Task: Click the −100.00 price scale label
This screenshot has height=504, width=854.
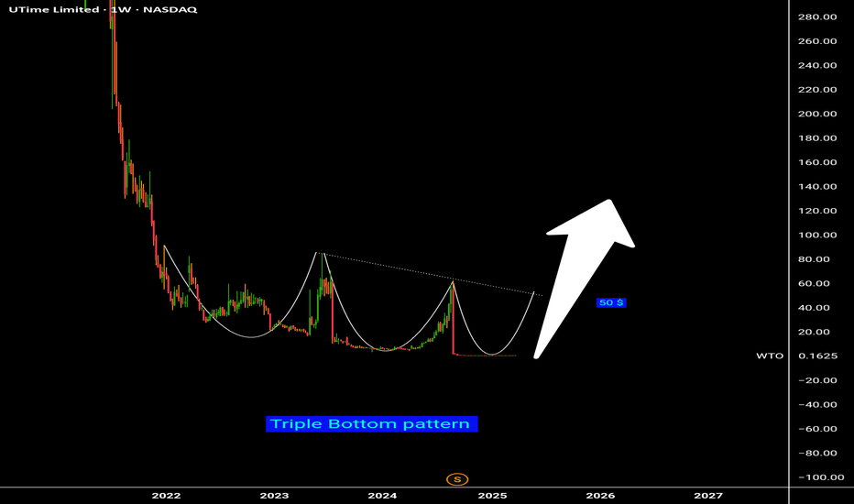Action: pyautogui.click(x=821, y=477)
